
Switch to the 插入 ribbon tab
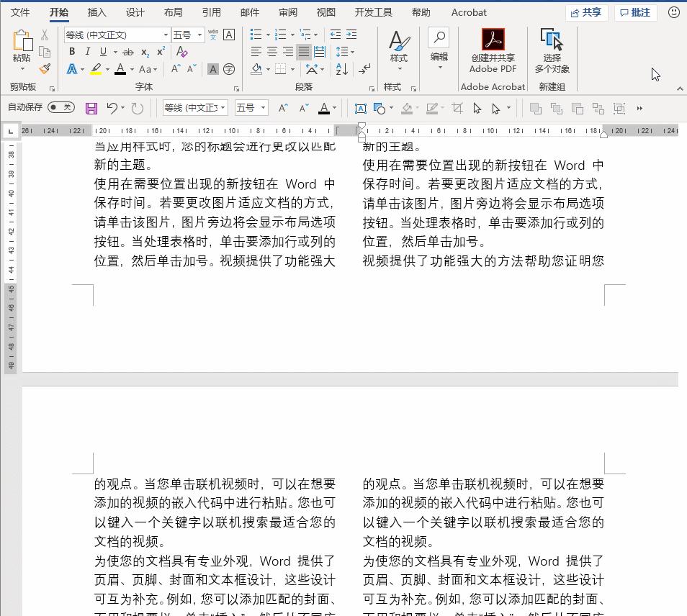coord(96,12)
